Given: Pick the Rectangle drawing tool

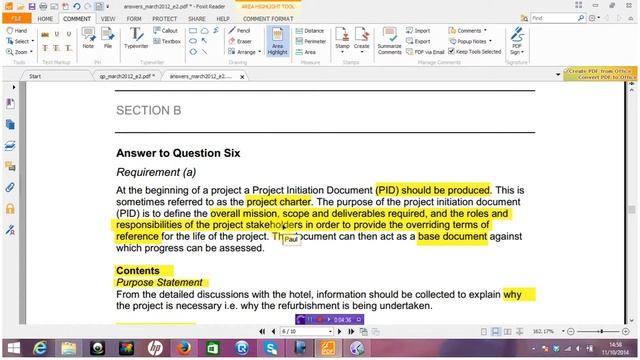Looking at the screenshot, I should [x=193, y=31].
